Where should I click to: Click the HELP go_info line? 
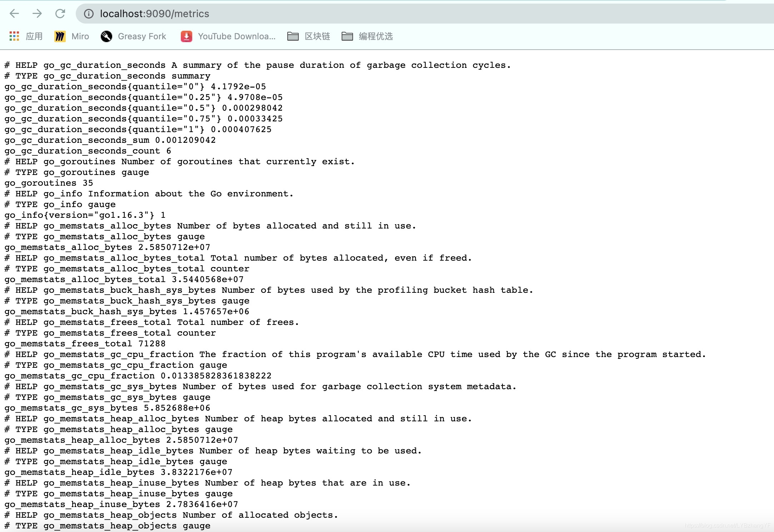click(149, 194)
